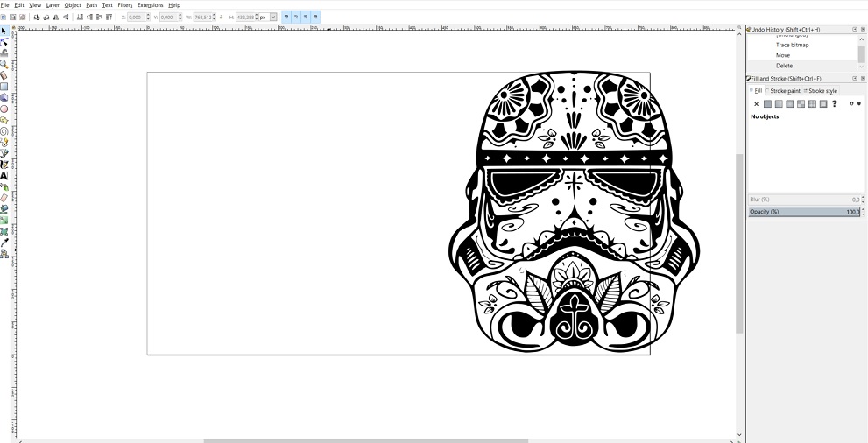Viewport: 868px width, 443px height.
Task: Open the Filters menu
Action: coord(125,5)
